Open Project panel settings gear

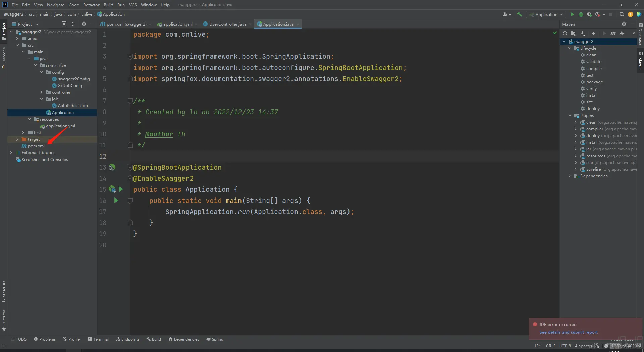pyautogui.click(x=84, y=24)
